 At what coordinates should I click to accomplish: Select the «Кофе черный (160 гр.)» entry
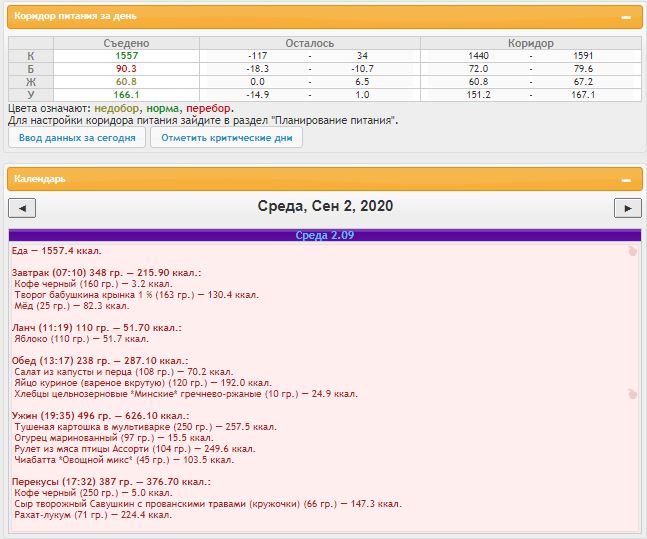[x=93, y=284]
